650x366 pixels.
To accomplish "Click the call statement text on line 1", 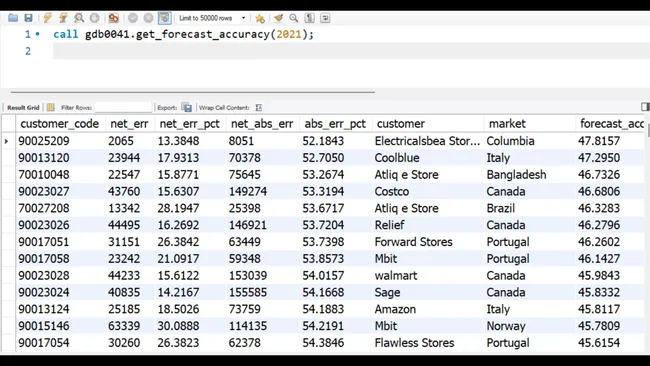I will (183, 34).
